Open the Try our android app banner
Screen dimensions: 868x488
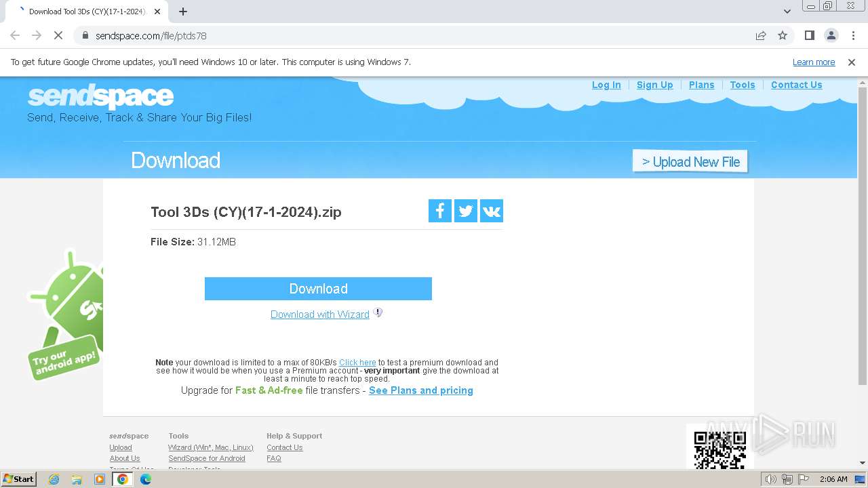pos(65,314)
